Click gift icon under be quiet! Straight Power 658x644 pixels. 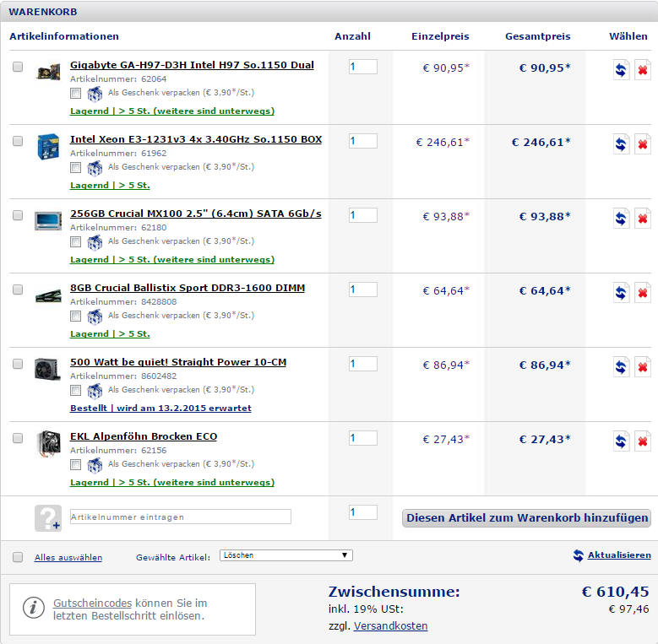[95, 391]
